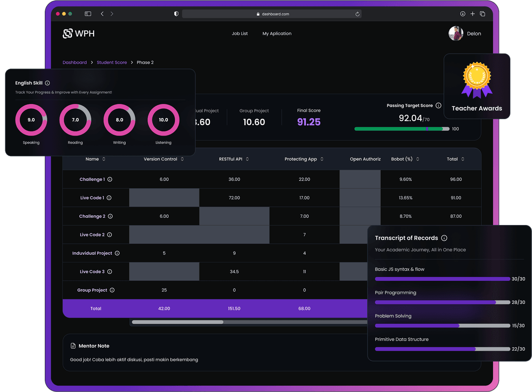This screenshot has height=392, width=532.
Task: Sort by RESTful API column
Action: (x=247, y=159)
